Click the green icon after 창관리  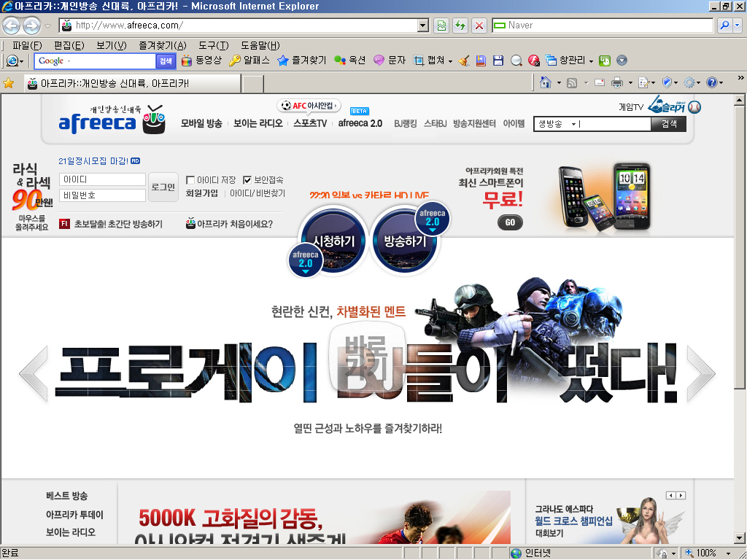point(605,61)
